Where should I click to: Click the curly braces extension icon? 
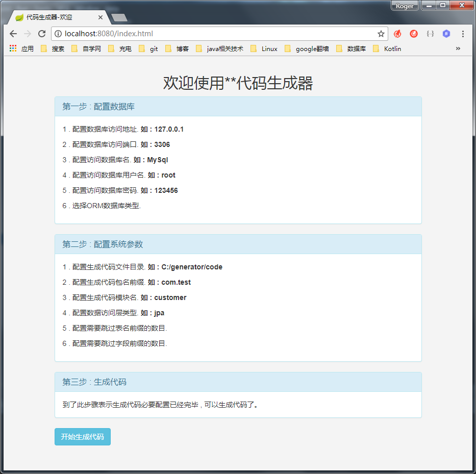point(430,34)
